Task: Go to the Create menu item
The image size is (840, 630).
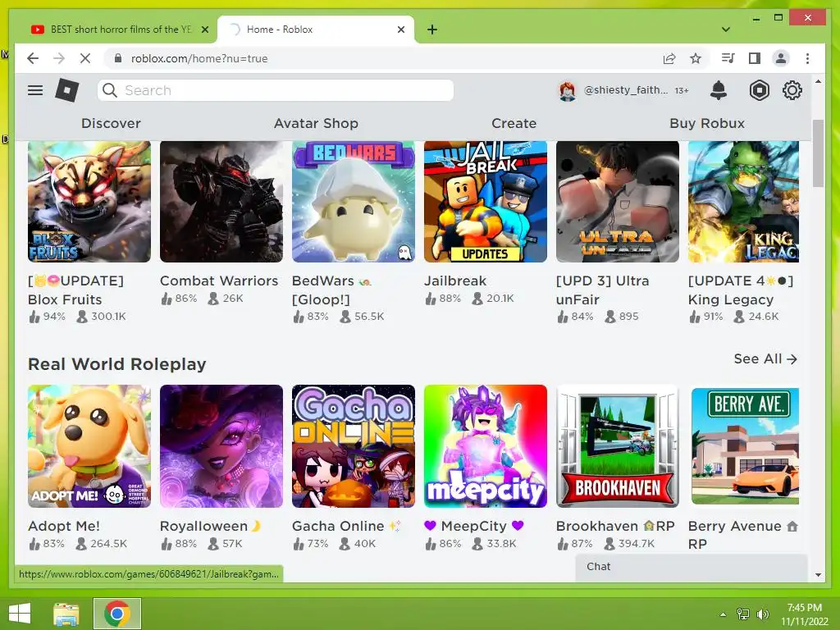Action: pos(514,123)
